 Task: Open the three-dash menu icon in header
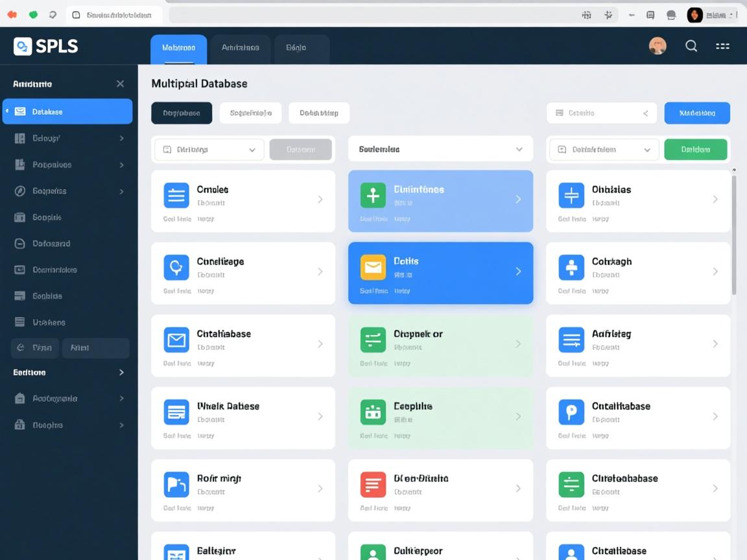tap(722, 46)
